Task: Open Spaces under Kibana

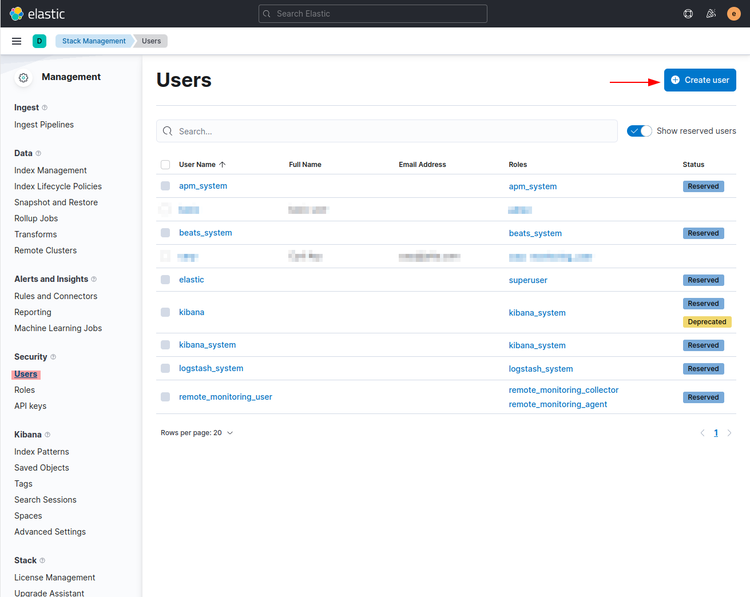Action: tap(28, 516)
